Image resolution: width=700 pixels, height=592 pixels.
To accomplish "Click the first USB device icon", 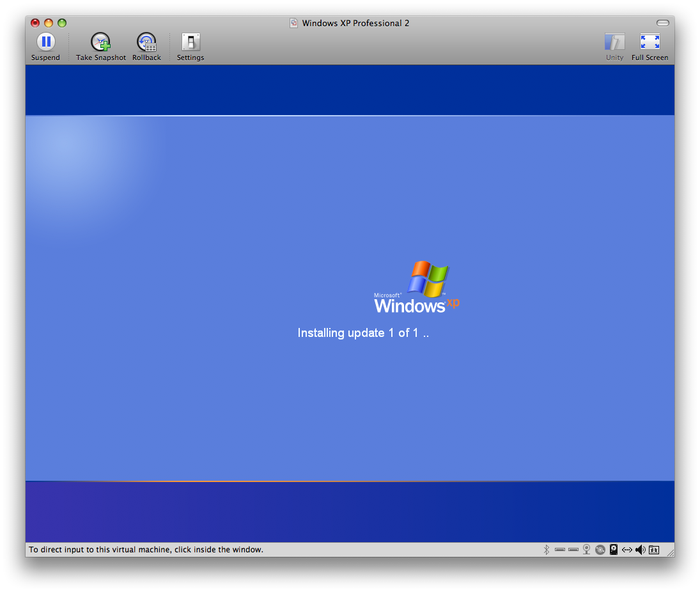I will click(x=560, y=550).
